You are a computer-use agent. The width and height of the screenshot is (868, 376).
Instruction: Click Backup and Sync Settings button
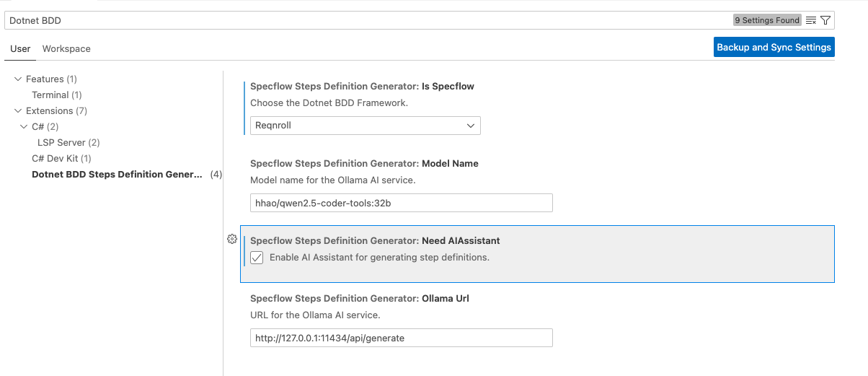click(774, 47)
